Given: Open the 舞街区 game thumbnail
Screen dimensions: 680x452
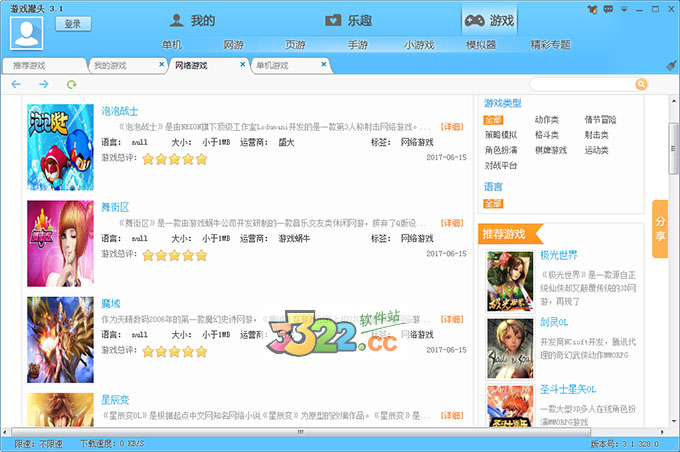Looking at the screenshot, I should coord(60,243).
